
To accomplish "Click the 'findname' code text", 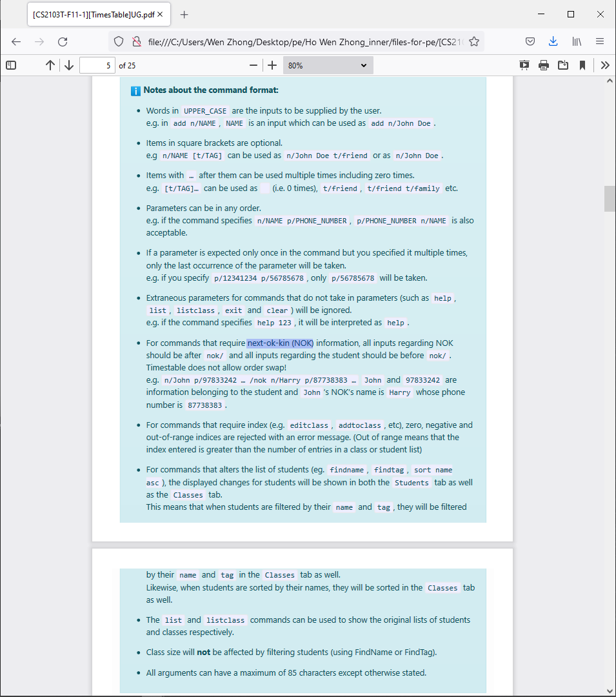I will pos(347,470).
